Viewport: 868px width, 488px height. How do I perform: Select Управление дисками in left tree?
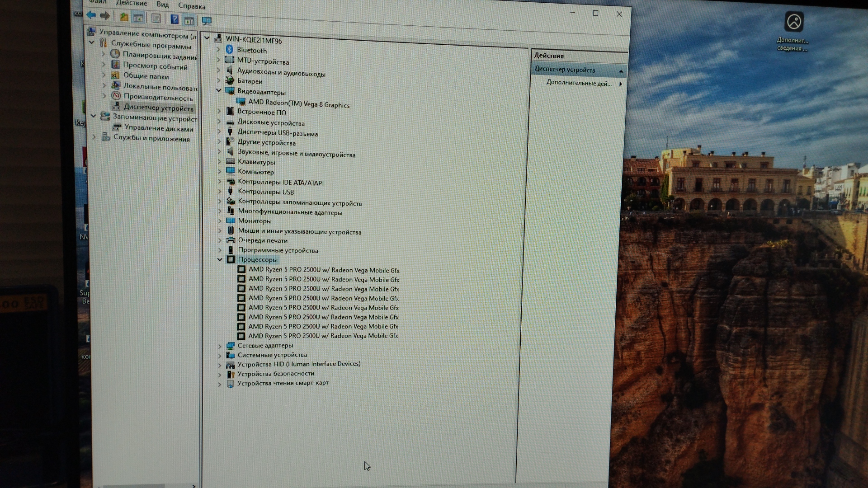pyautogui.click(x=158, y=128)
